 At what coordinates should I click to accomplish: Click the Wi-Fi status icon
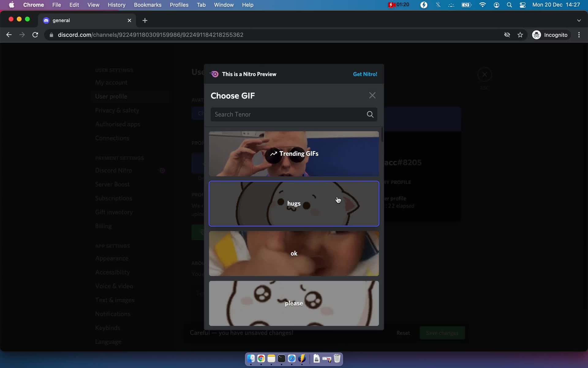coord(482,5)
